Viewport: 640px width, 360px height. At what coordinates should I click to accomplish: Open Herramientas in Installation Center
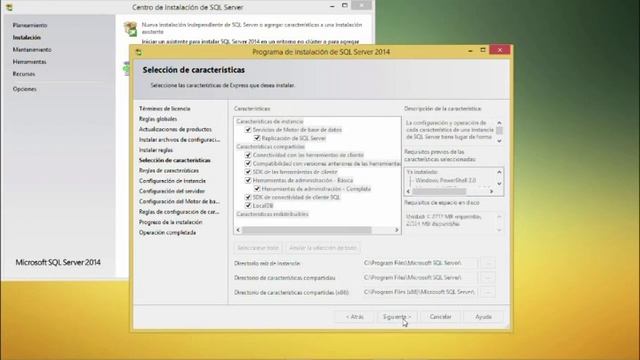point(29,62)
